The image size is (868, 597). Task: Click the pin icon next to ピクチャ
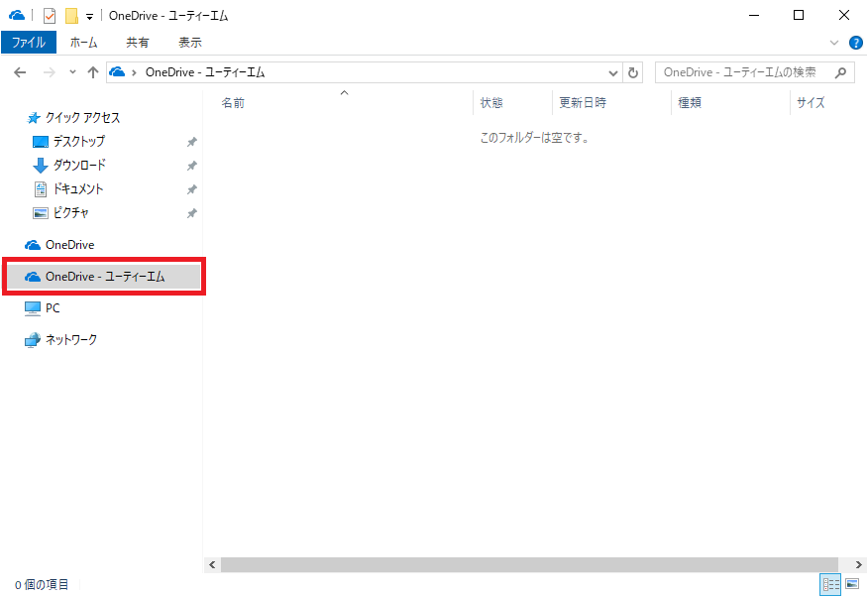[191, 213]
